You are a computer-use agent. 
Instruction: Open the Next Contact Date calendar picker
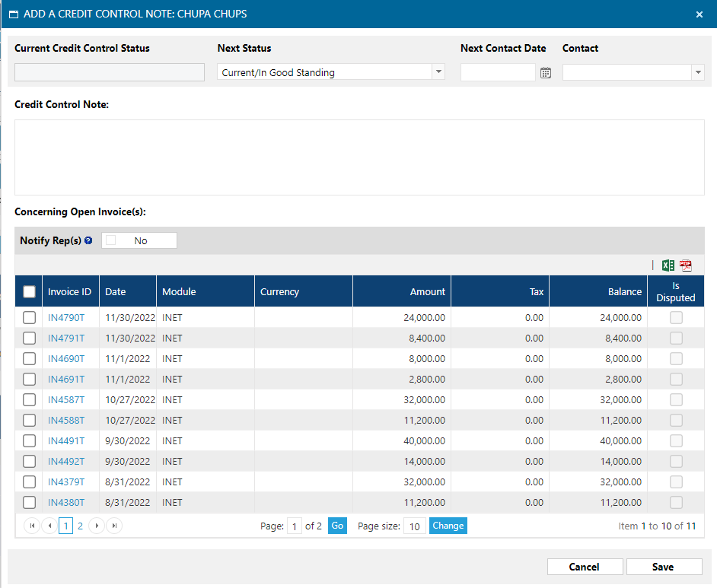click(545, 73)
